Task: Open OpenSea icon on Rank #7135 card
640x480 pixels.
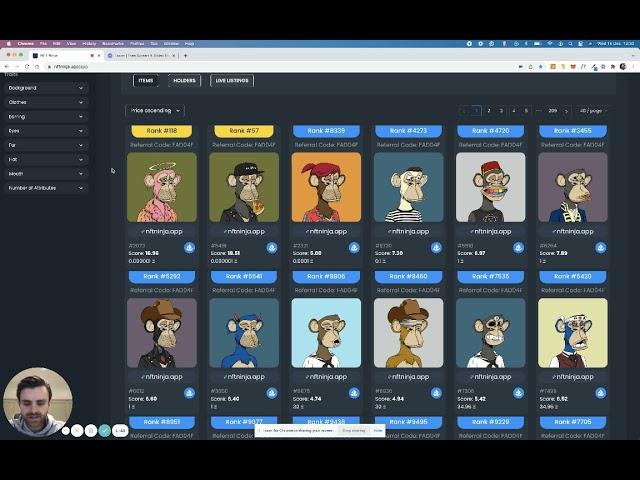Action: click(518, 393)
